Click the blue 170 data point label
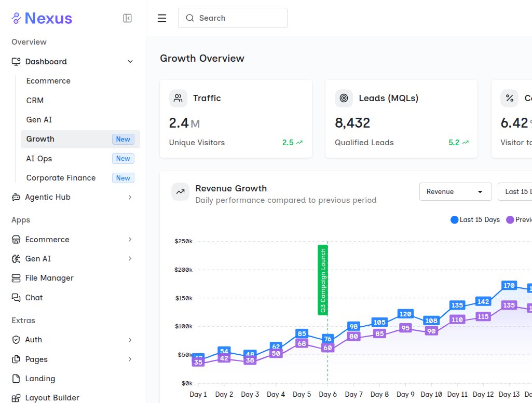Viewport: 532px width, 403px height. [x=509, y=285]
